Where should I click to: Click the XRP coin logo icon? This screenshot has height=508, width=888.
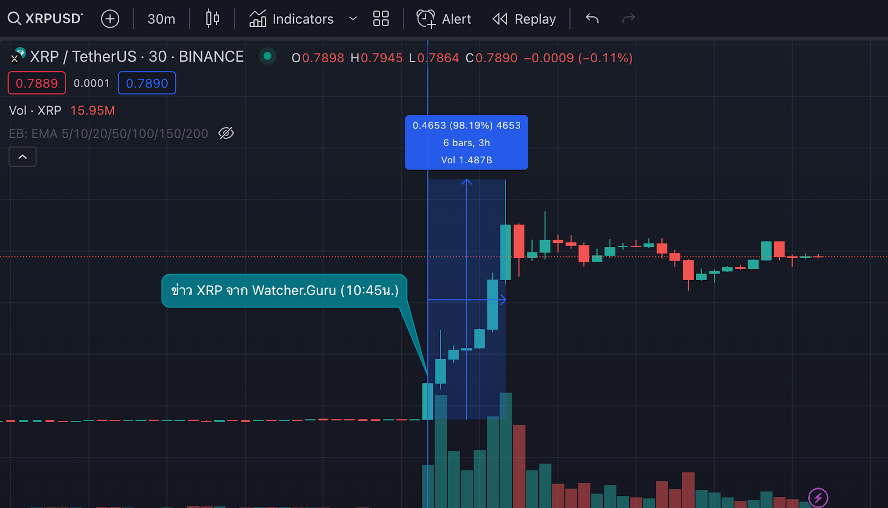click(18, 56)
